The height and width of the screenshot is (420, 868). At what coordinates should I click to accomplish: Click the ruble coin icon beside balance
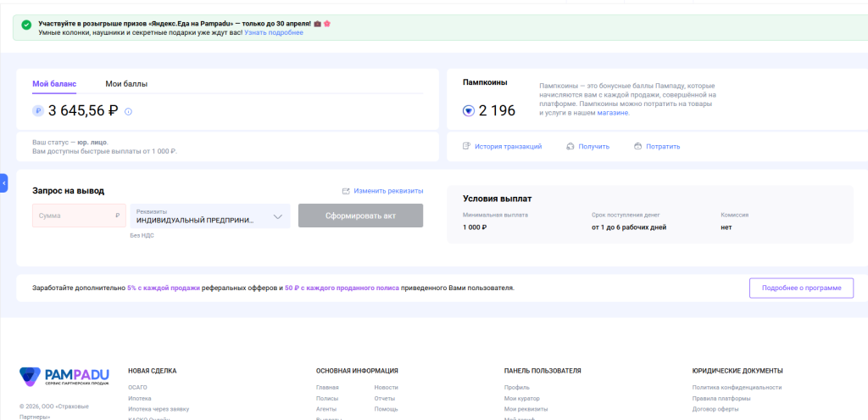(37, 111)
